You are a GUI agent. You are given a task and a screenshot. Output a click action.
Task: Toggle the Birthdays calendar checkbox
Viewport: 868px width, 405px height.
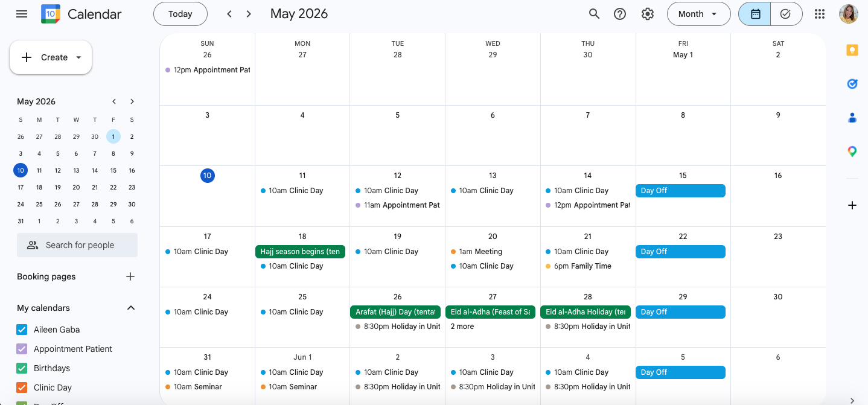22,368
